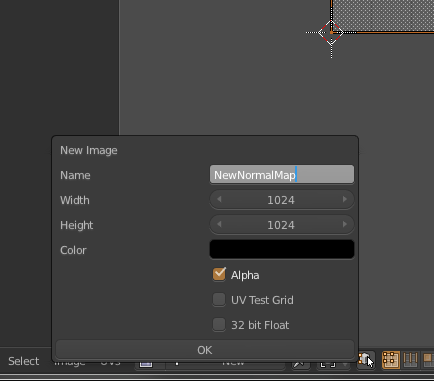Enable the UV Test Grid checkbox
The width and height of the screenshot is (434, 381).
(219, 299)
